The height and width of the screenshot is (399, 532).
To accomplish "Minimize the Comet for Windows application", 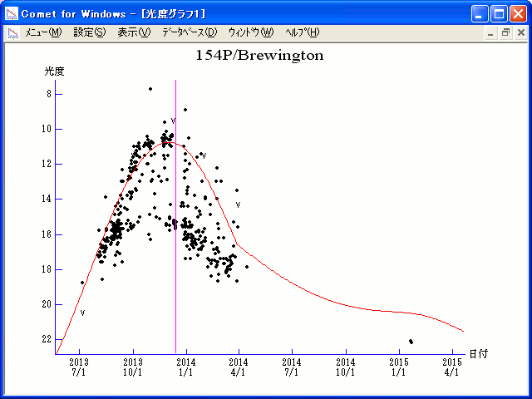I will coord(480,14).
